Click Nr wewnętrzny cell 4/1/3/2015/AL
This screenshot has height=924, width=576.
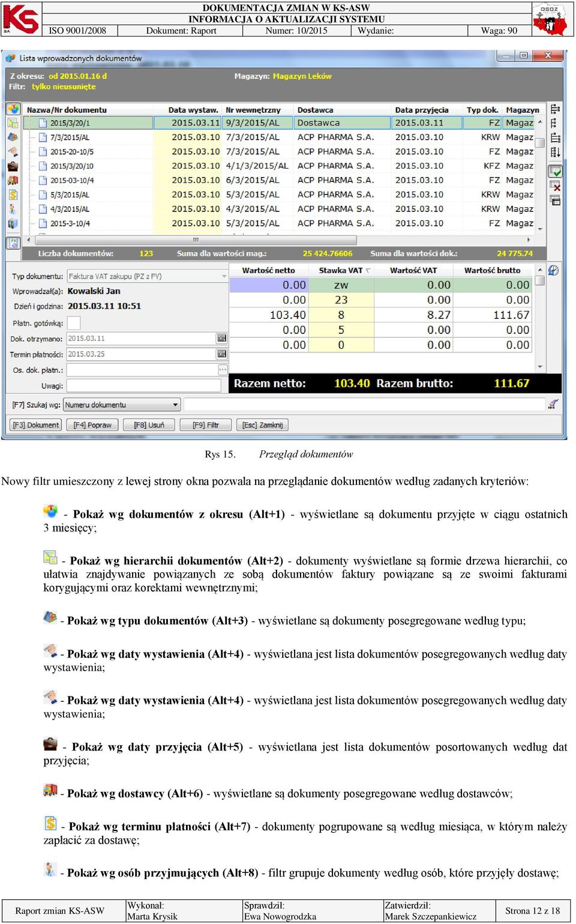coord(258,166)
